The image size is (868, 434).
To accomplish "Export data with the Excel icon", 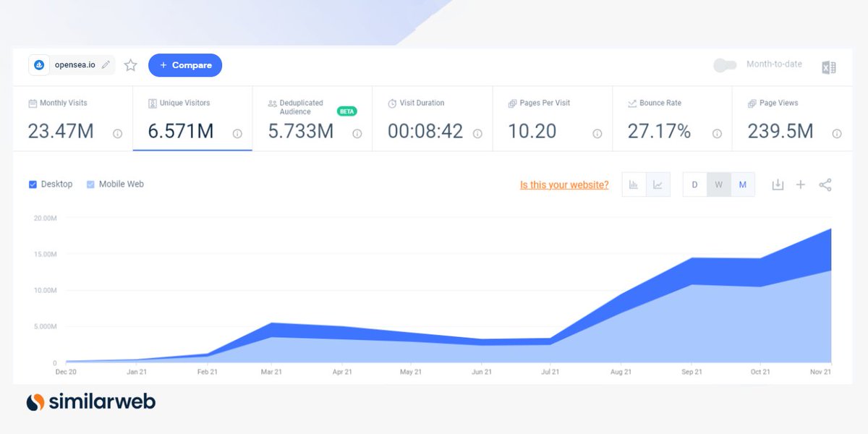I will pos(829,67).
